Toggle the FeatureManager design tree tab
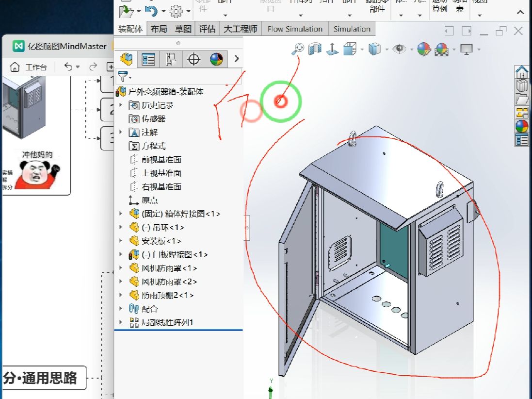 [x=127, y=59]
